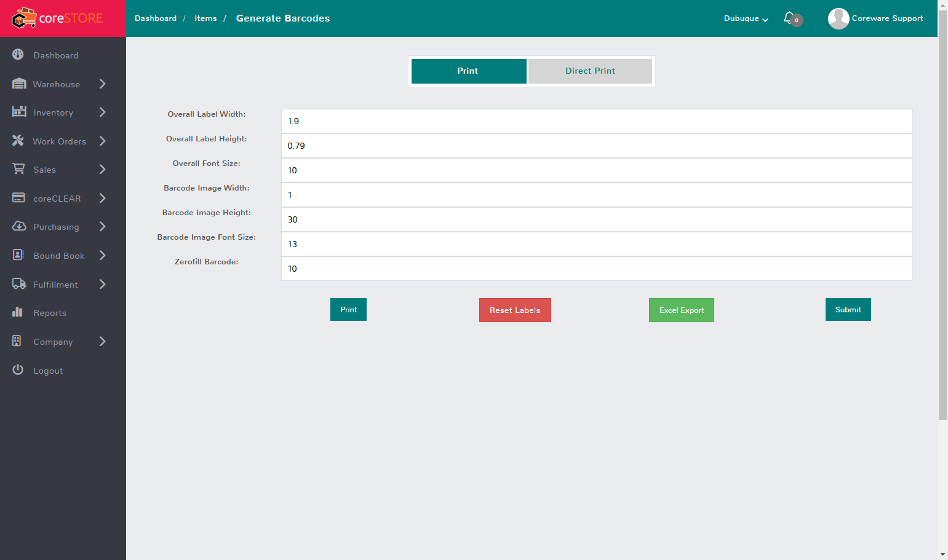The width and height of the screenshot is (948, 560).
Task: Expand the Company menu chevron
Action: (103, 341)
